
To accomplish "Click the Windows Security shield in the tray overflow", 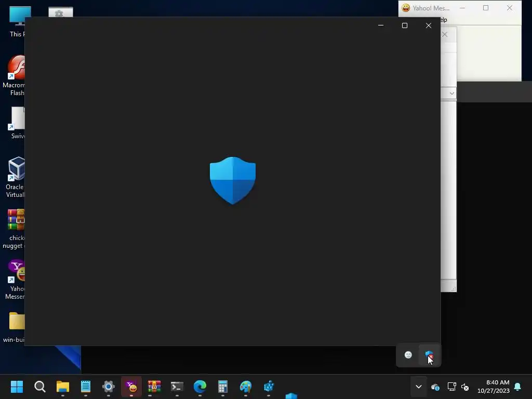I will [429, 355].
